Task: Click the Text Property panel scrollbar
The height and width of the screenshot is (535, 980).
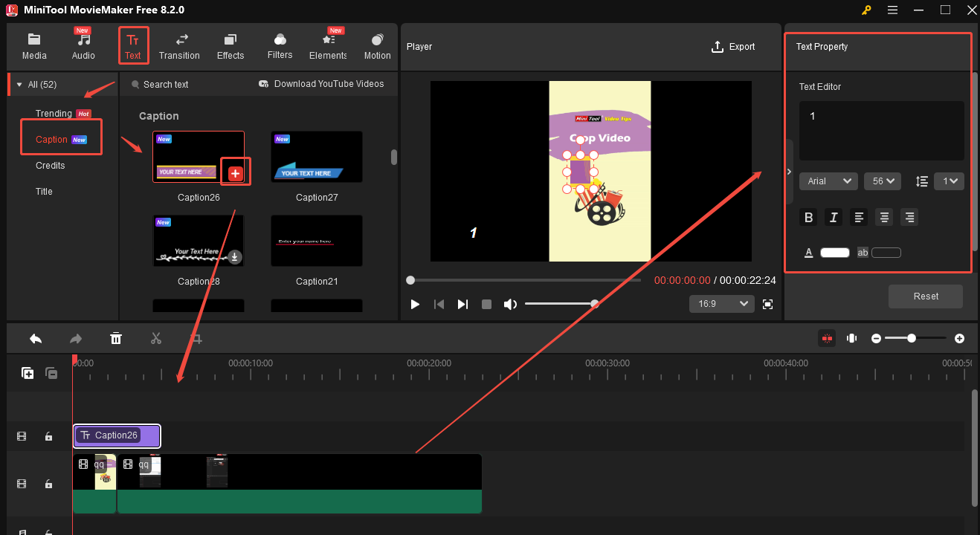Action: coord(976,160)
